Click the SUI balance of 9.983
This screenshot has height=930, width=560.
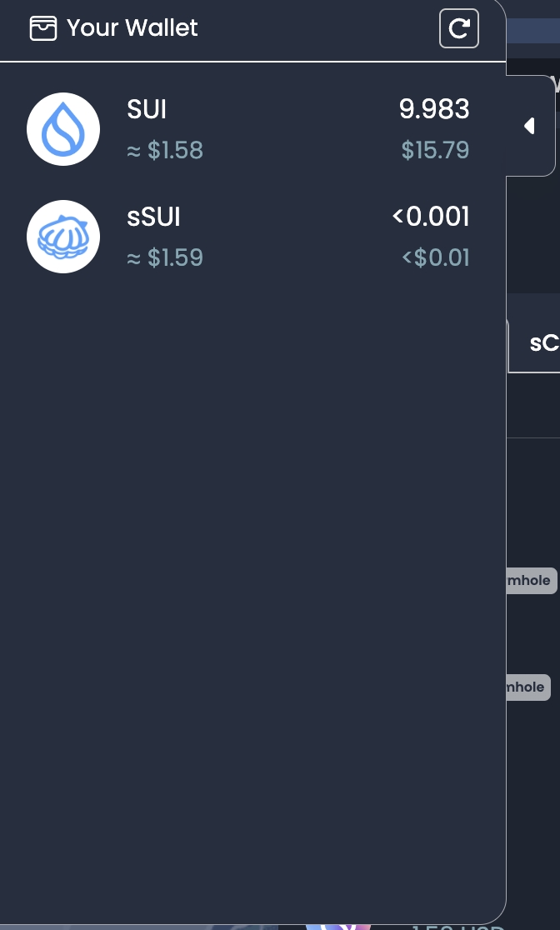pyautogui.click(x=434, y=109)
